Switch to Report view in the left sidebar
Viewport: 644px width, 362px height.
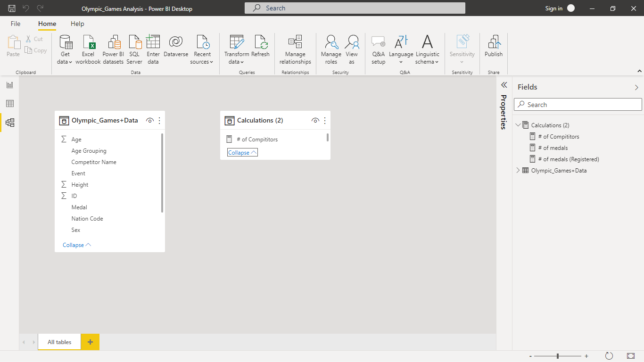tap(9, 85)
